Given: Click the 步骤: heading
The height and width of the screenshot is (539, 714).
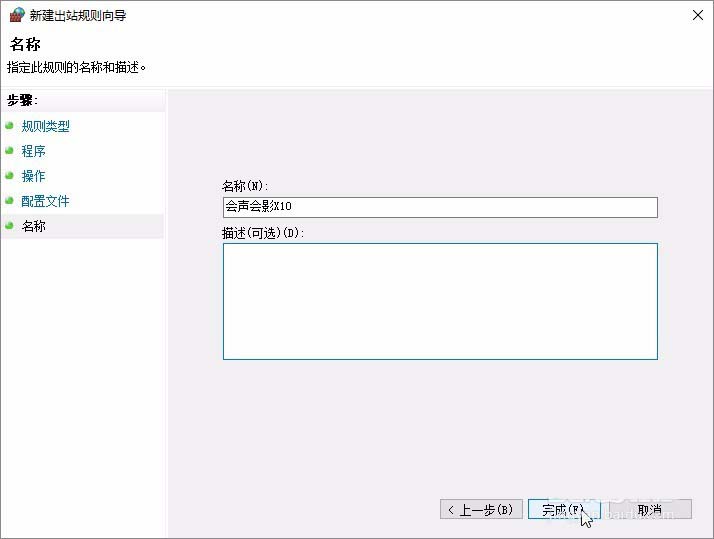Looking at the screenshot, I should [x=22, y=100].
